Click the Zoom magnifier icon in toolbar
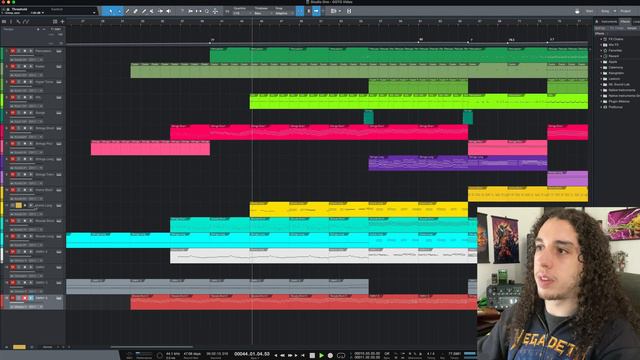This screenshot has height=360, width=640. coord(207,11)
